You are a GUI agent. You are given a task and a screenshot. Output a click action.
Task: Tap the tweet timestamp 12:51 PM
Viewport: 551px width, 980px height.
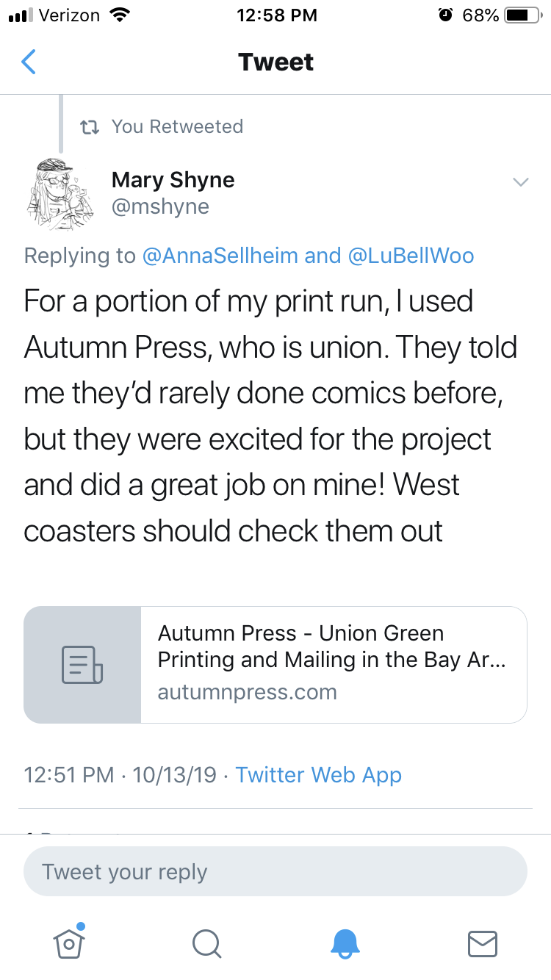69,774
